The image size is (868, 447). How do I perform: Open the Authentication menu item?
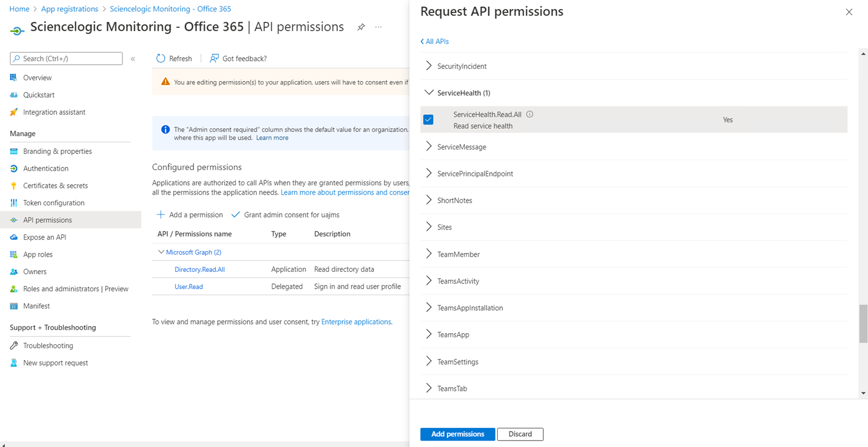coord(45,168)
